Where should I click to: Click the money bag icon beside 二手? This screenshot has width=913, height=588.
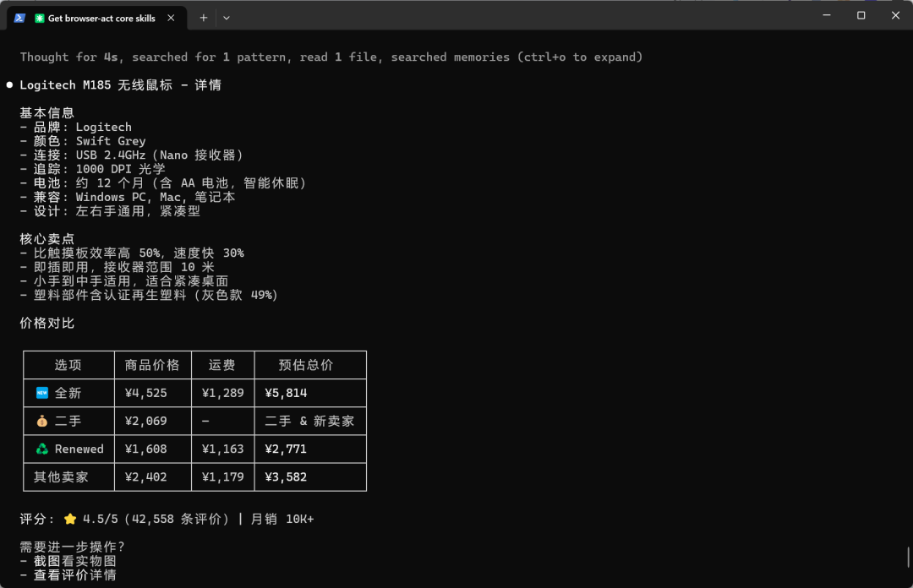click(42, 421)
